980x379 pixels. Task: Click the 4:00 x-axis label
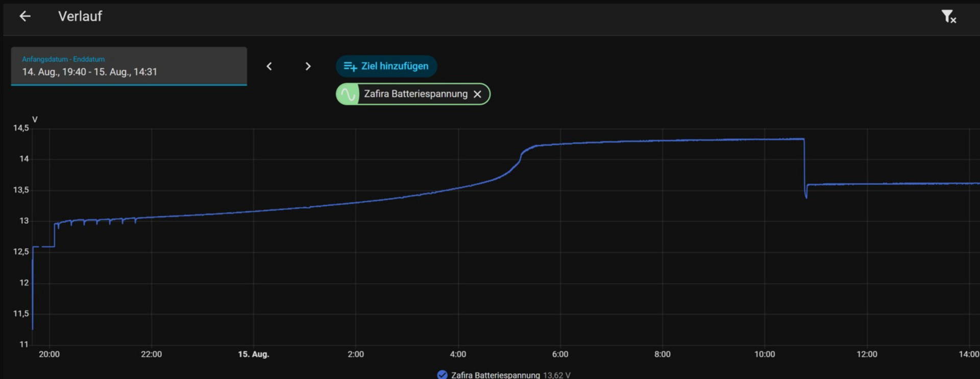point(458,354)
